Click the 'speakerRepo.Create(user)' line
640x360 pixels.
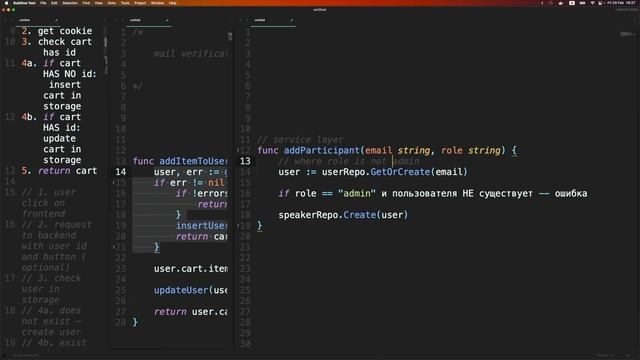click(x=343, y=215)
